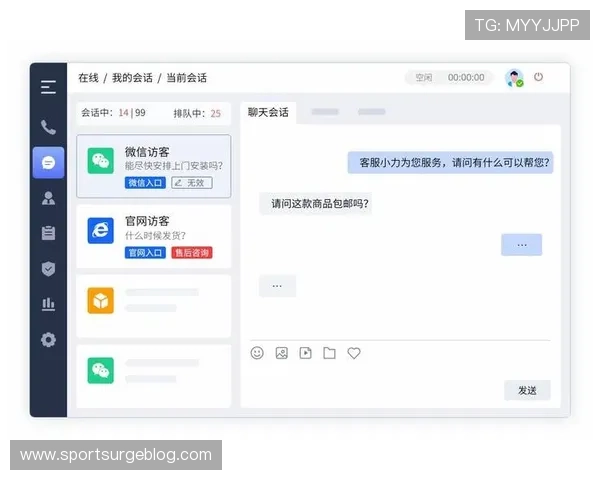The height and width of the screenshot is (480, 600).
Task: Open the third placeholder tab in the chat panel
Action: [x=372, y=112]
